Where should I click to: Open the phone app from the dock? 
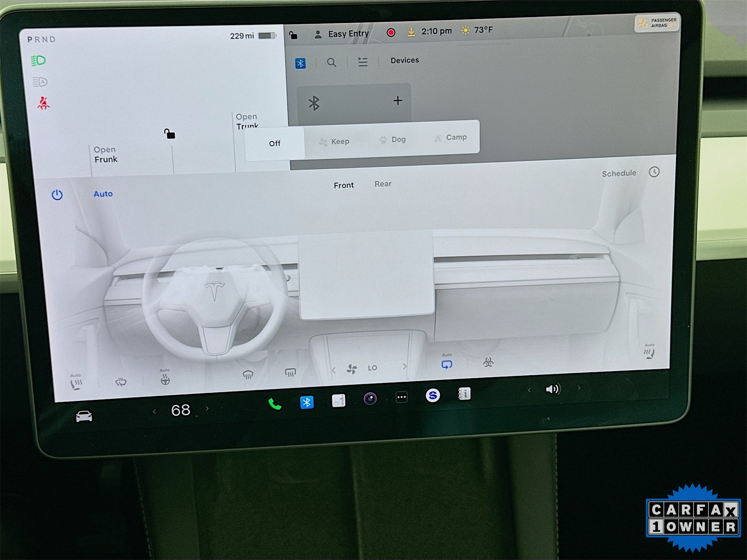click(275, 404)
